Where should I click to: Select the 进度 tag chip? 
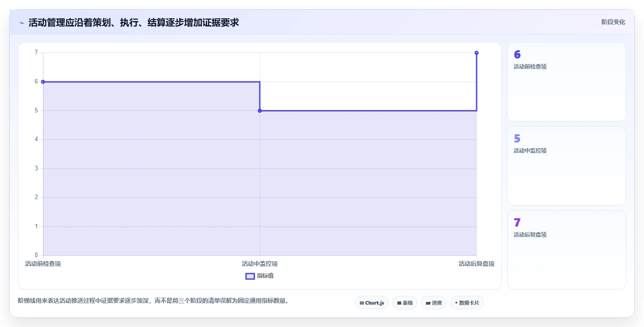(x=434, y=303)
